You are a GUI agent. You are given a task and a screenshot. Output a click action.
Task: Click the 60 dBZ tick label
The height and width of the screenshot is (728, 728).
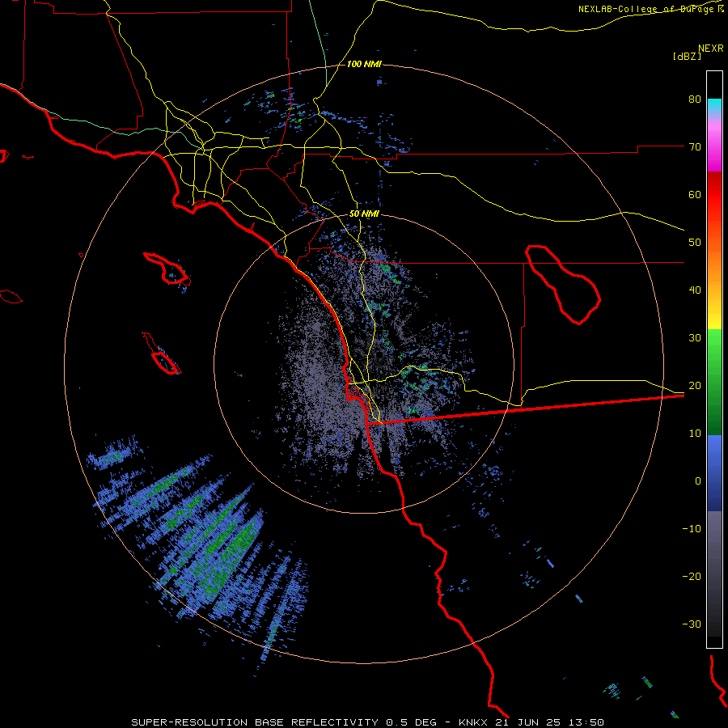[695, 194]
